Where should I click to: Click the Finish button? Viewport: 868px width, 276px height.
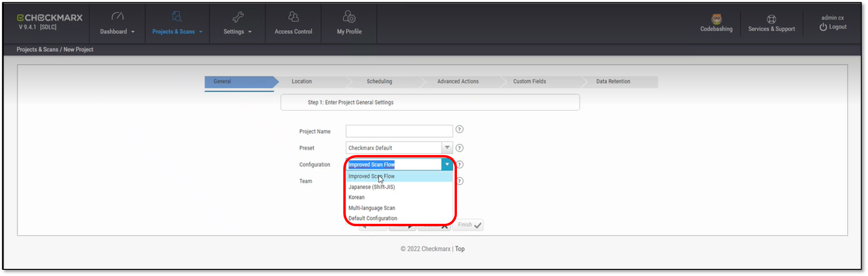tap(468, 225)
